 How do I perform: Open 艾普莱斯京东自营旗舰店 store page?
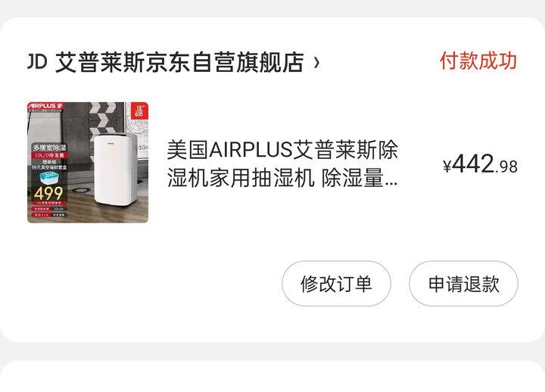click(x=179, y=62)
